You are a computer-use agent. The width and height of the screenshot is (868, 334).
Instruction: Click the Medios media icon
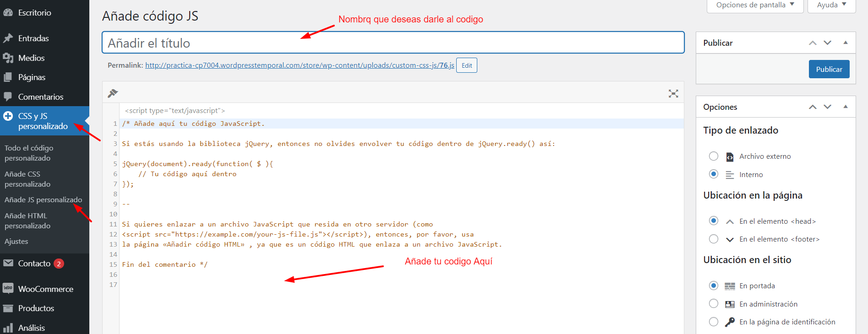coord(8,58)
